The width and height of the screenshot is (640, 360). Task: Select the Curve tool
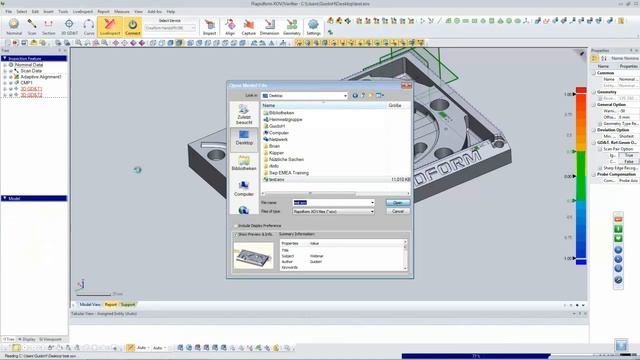[89, 27]
